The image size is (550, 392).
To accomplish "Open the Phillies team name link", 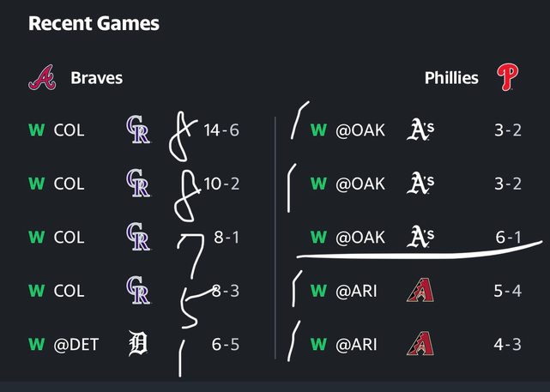I will [451, 78].
